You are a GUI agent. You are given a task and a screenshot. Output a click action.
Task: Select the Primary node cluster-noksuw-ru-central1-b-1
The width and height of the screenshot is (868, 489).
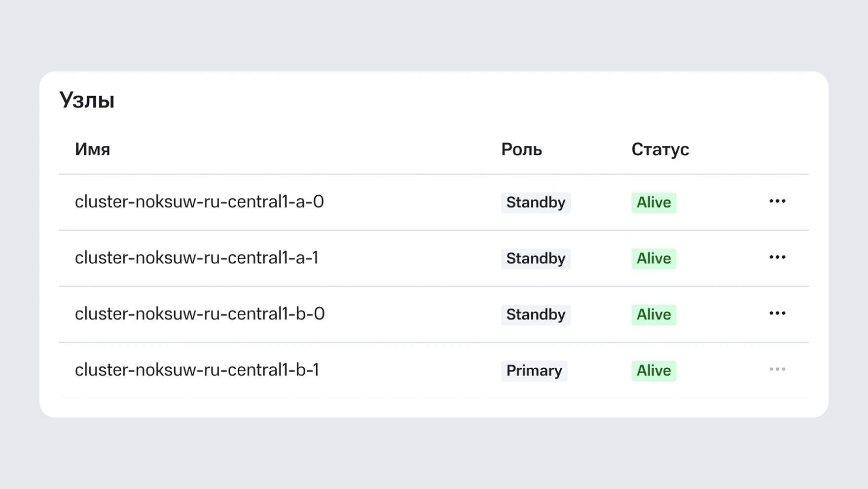(x=198, y=371)
